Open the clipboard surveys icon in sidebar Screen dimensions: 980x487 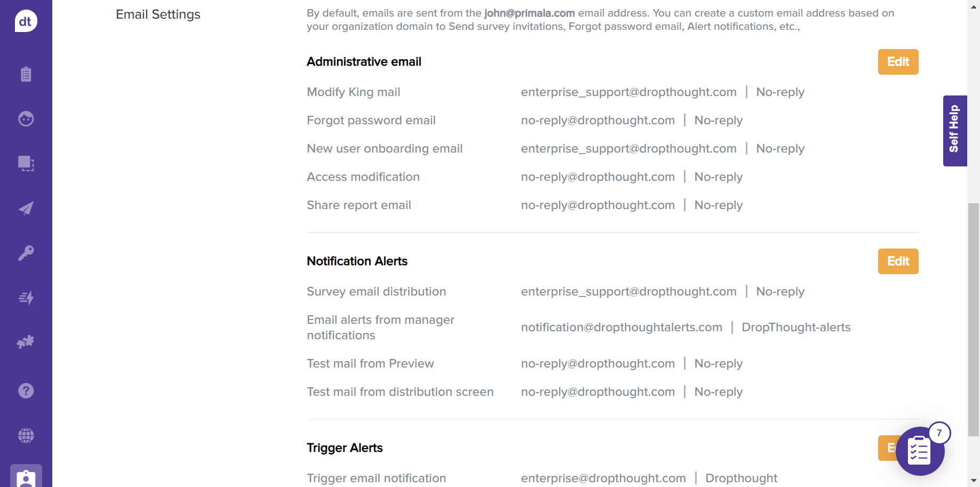26,74
